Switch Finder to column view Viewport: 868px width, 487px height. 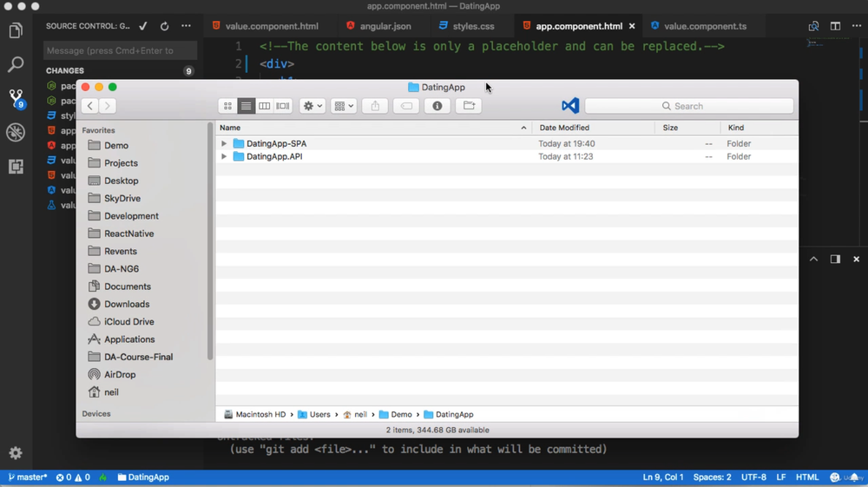pos(264,106)
